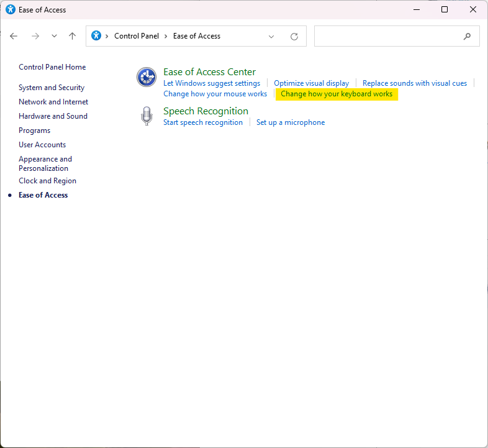Open the recent locations chevron
Image resolution: width=488 pixels, height=448 pixels.
pyautogui.click(x=54, y=36)
